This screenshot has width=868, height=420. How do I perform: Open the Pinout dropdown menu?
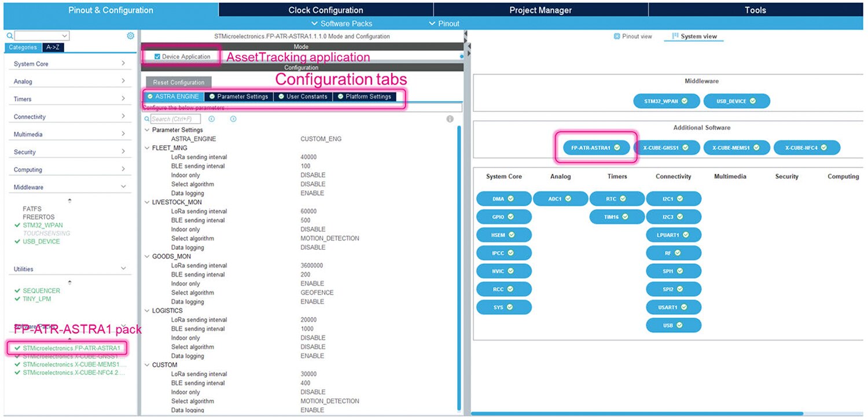[444, 24]
